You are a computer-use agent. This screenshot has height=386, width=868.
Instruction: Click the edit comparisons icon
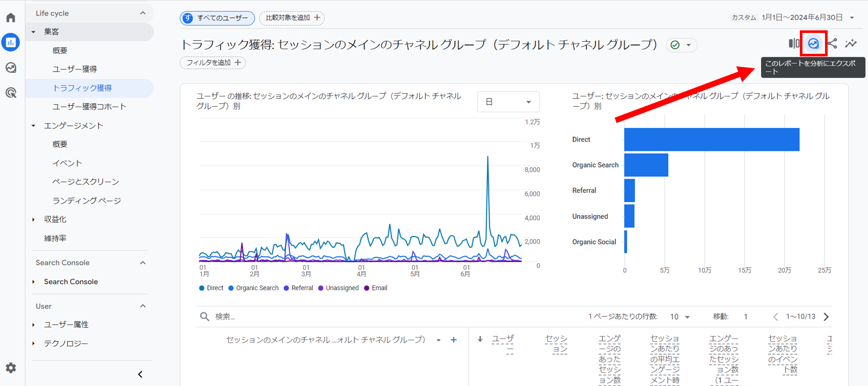pos(794,43)
